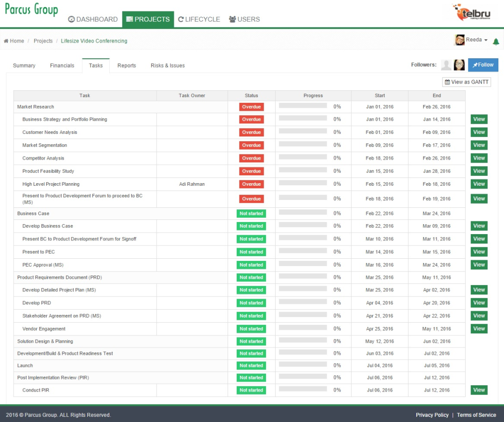The height and width of the screenshot is (422, 504).
Task: Click the calendar icon on View as GANTT
Action: pos(447,82)
